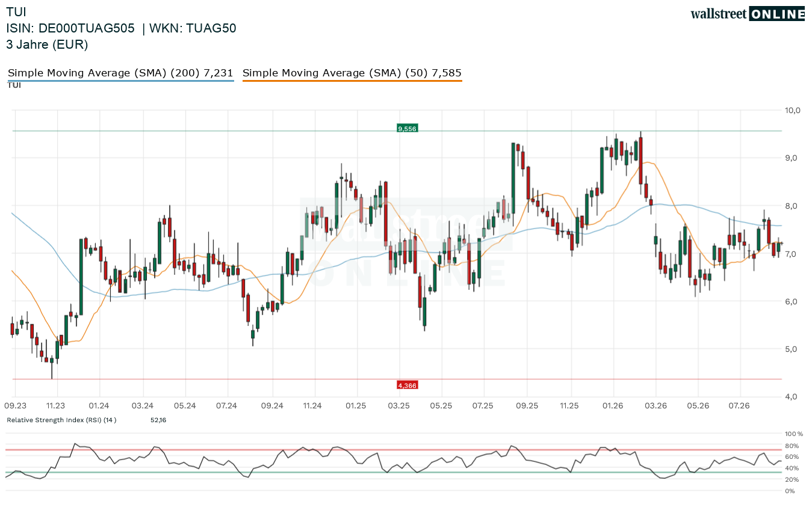The image size is (812, 507).
Task: Click the RSI value 52,16
Action: click(158, 420)
